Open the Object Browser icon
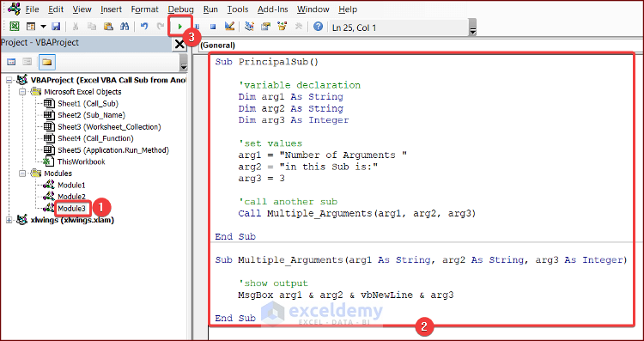 click(282, 27)
